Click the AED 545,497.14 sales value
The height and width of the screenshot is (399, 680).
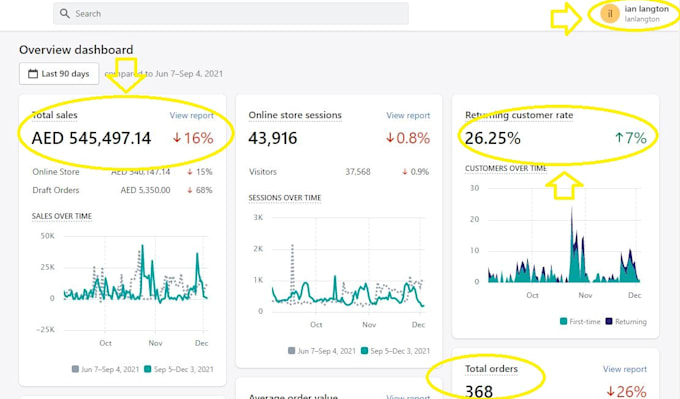pyautogui.click(x=92, y=138)
